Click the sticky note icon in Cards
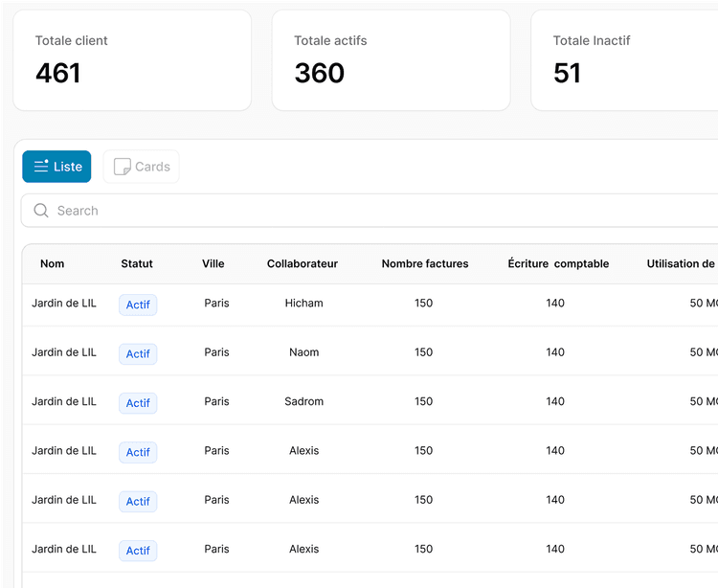Viewport: 718px width, 588px height. pos(122,167)
